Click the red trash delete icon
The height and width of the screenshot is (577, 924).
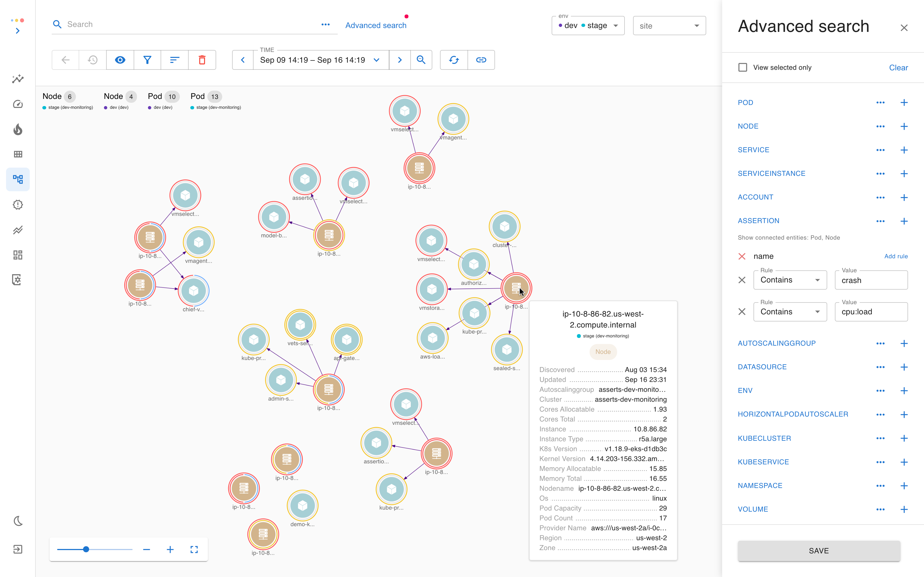(x=202, y=60)
